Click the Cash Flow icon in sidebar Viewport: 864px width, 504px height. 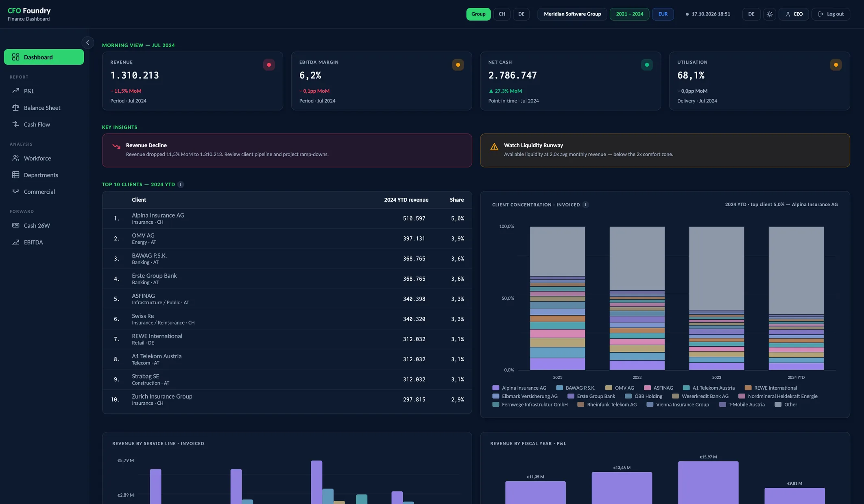pos(16,124)
